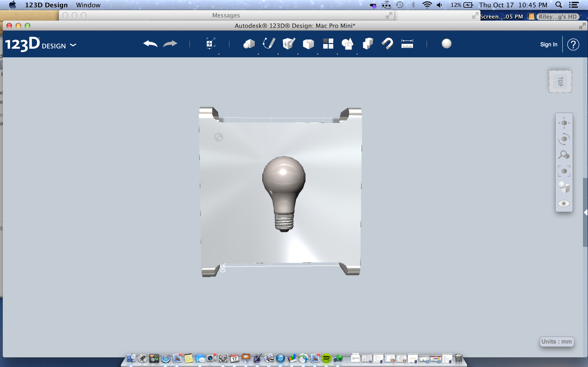Select the Sketch tool in the toolbar
This screenshot has width=588, height=367.
(x=268, y=44)
